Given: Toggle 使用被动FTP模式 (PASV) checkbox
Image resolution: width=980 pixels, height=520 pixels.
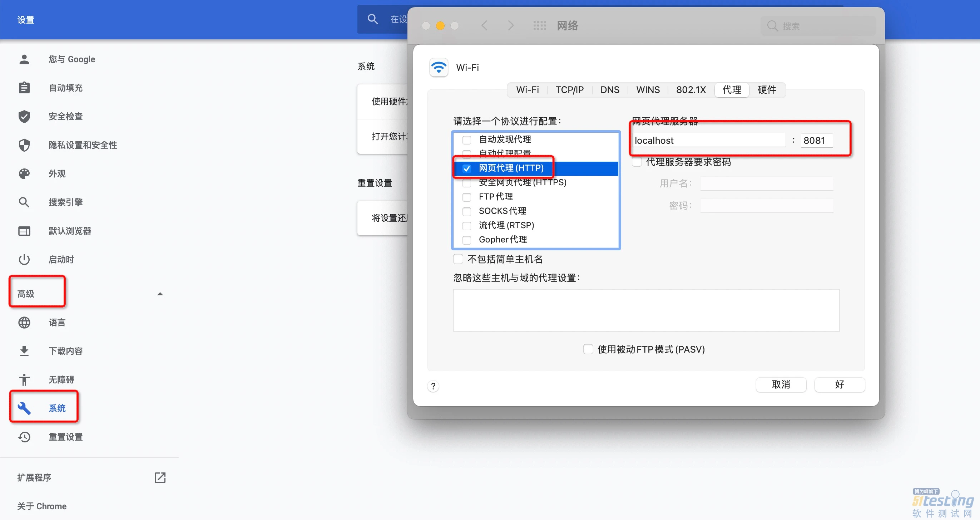Looking at the screenshot, I should point(588,349).
